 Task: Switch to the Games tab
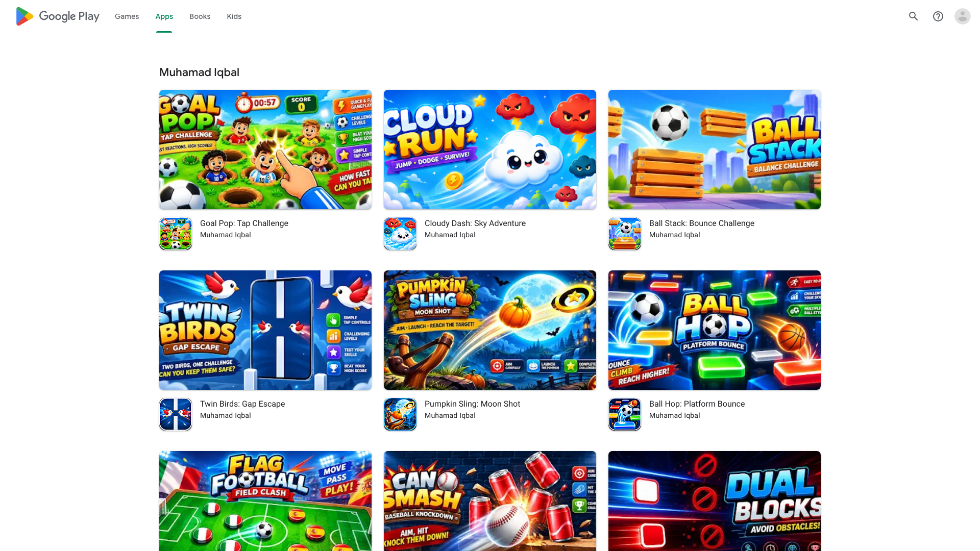[x=127, y=16]
